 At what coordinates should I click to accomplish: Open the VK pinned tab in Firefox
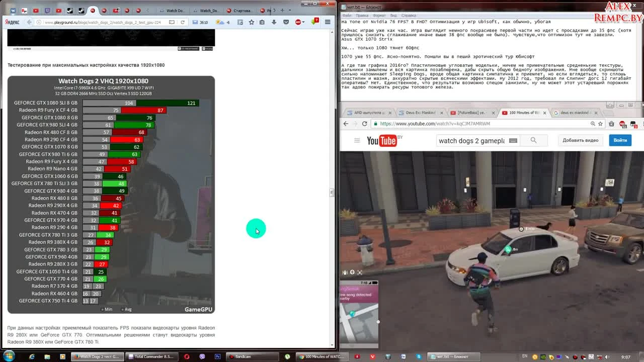coord(13,11)
